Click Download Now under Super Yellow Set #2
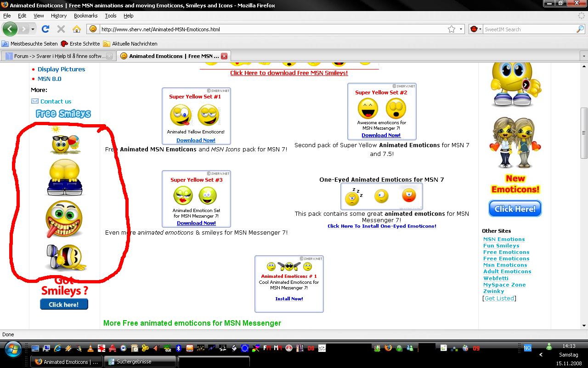The image size is (588, 368). pos(381,135)
